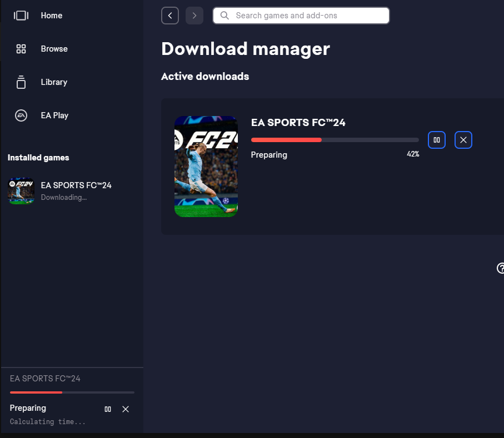The height and width of the screenshot is (438, 504).
Task: Cancel download from the sidebar mini panel
Action: (126, 409)
